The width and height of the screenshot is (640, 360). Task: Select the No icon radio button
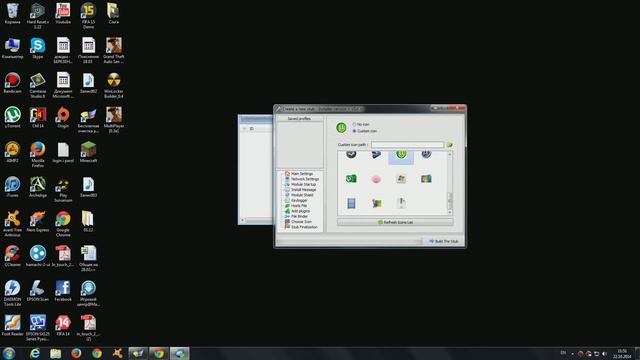[x=354, y=124]
